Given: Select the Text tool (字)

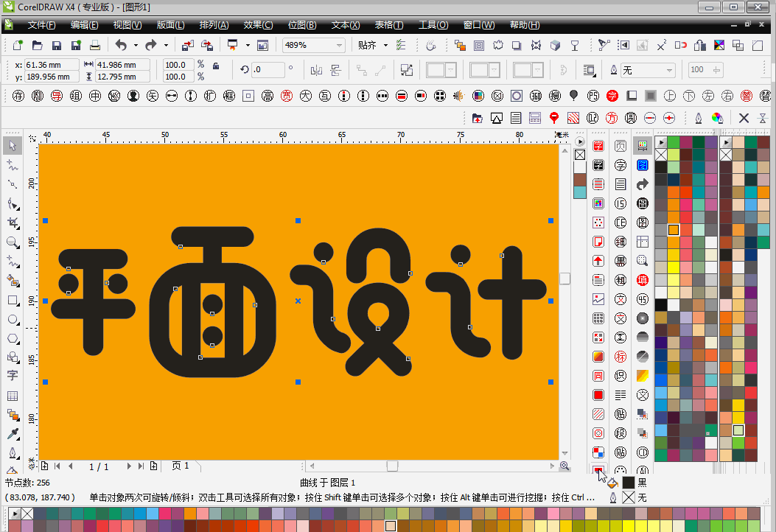Looking at the screenshot, I should (x=13, y=376).
